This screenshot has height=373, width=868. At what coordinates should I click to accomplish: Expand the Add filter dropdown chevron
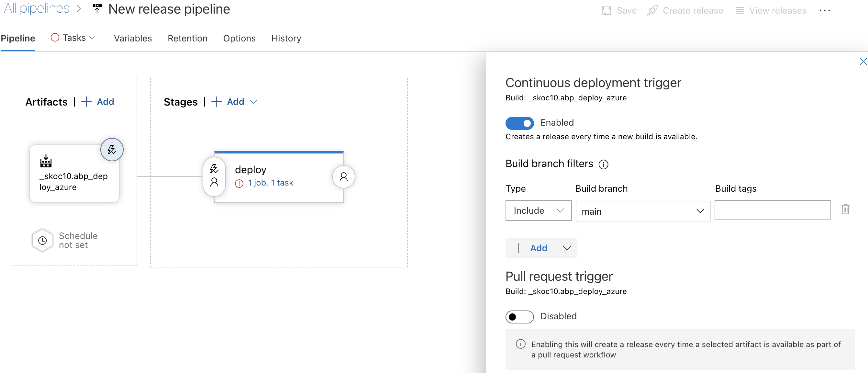[567, 248]
